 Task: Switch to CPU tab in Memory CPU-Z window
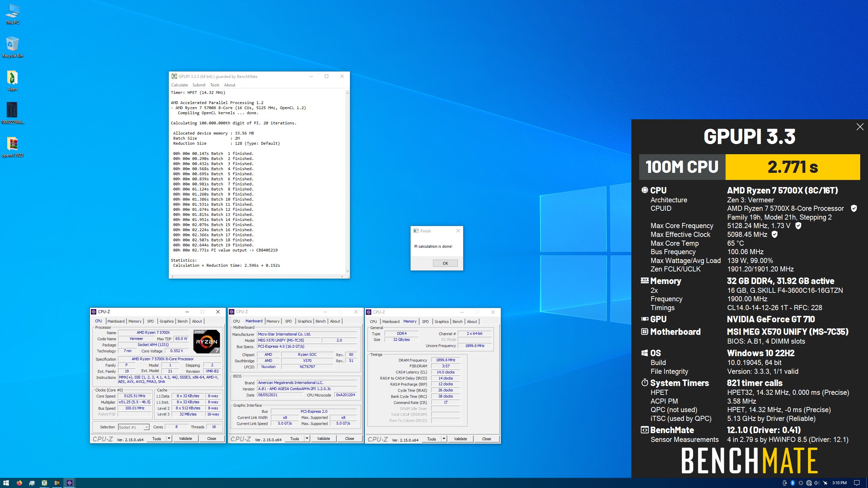tap(373, 322)
